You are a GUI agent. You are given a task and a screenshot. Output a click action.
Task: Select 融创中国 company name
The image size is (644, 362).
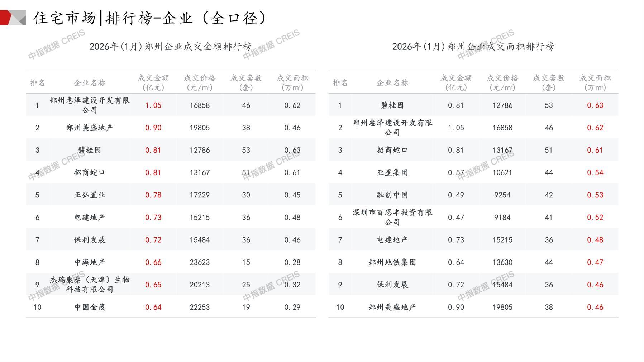(x=392, y=195)
